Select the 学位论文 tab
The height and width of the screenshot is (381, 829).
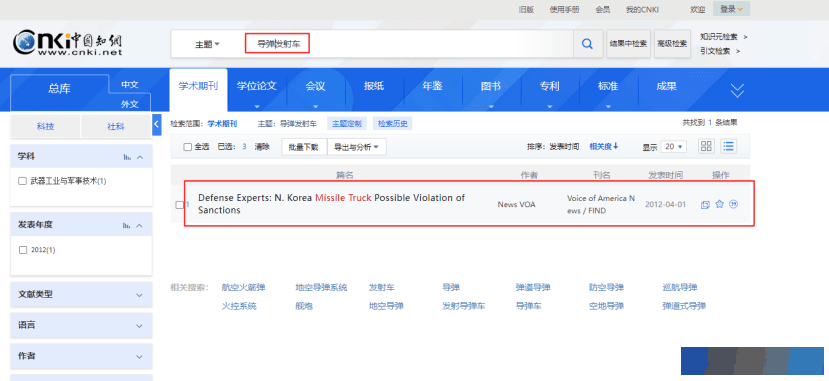pos(256,86)
